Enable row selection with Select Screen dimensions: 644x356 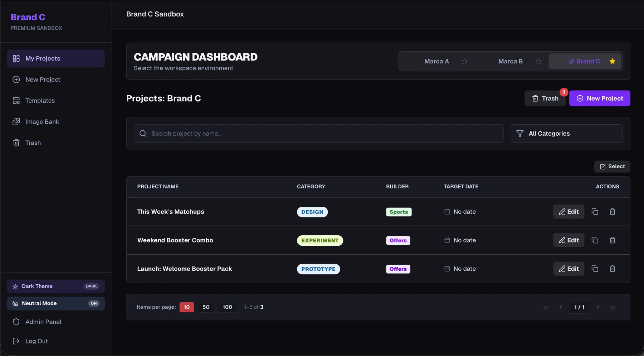point(612,167)
